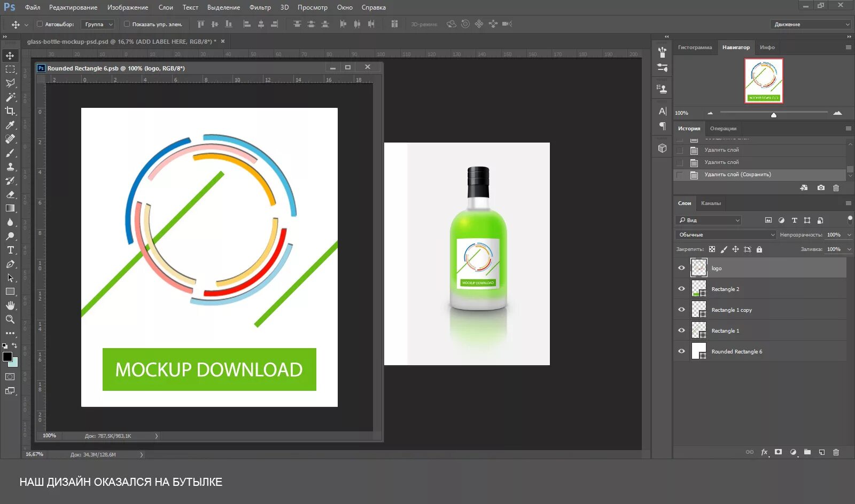Select the Horizontal Type tool
This screenshot has width=855, height=504.
pyautogui.click(x=10, y=250)
